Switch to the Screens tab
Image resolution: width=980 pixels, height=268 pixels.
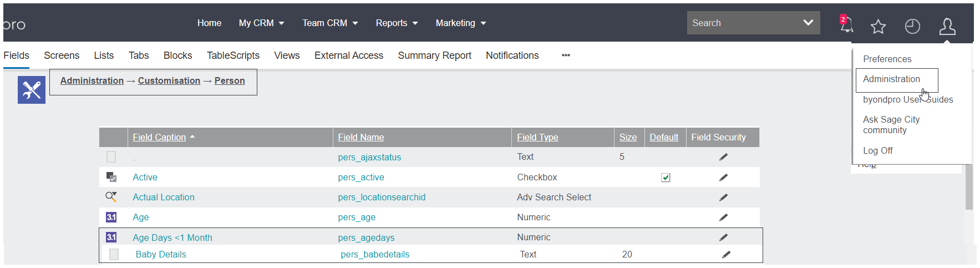click(62, 55)
